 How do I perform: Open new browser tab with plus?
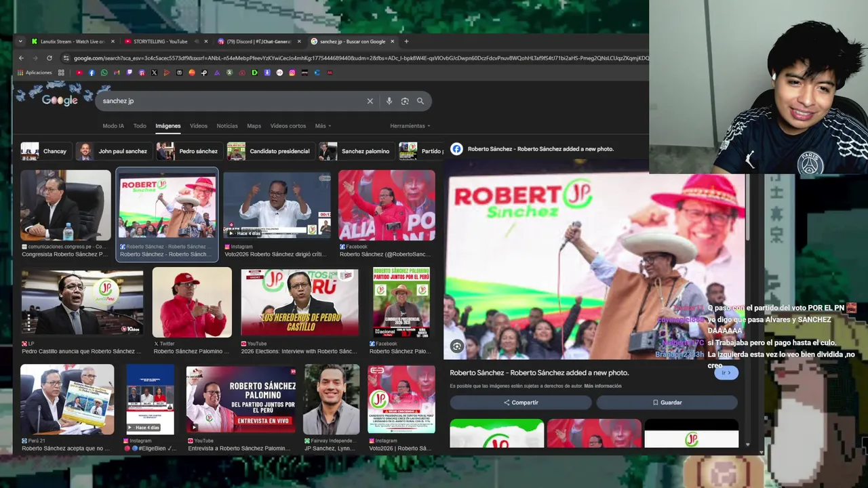(406, 41)
